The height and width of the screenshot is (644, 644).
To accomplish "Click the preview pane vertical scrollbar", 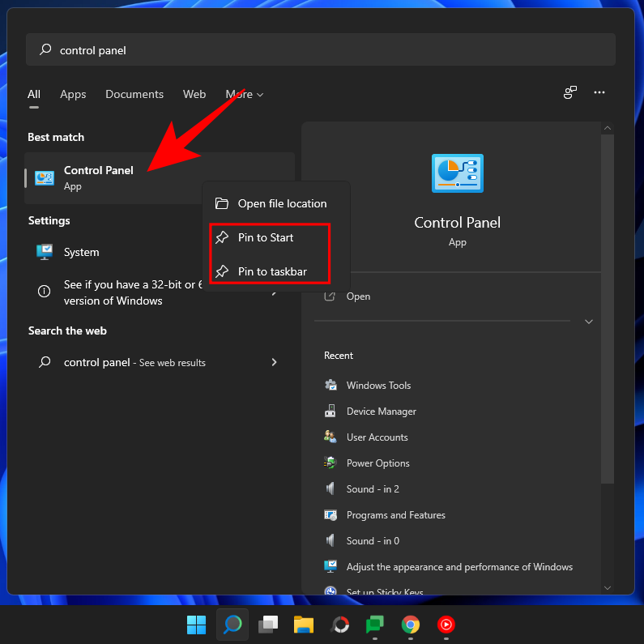I will 608,324.
